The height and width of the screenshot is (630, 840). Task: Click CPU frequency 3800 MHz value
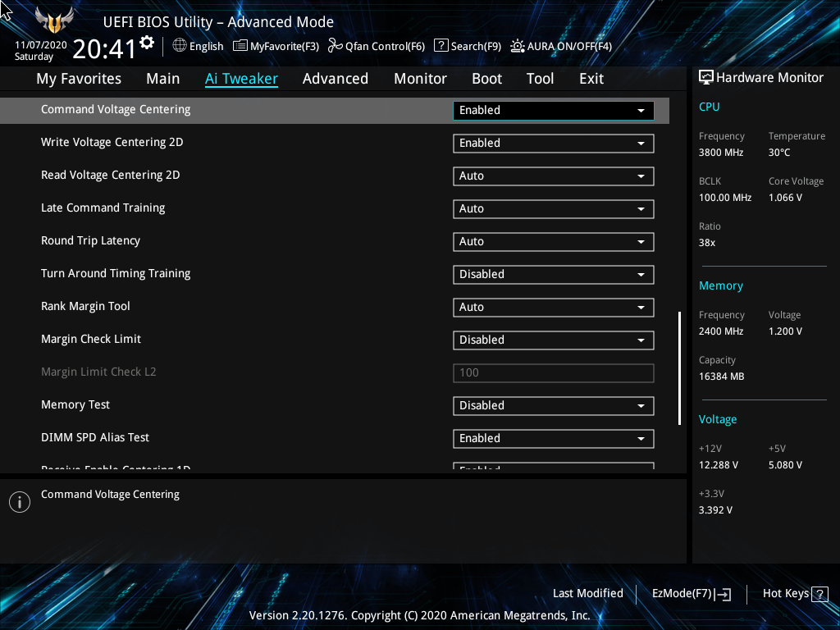click(x=720, y=153)
